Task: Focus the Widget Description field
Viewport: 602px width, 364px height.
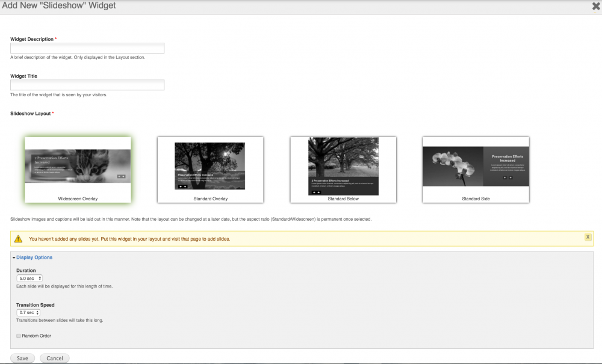Action: 87,48
